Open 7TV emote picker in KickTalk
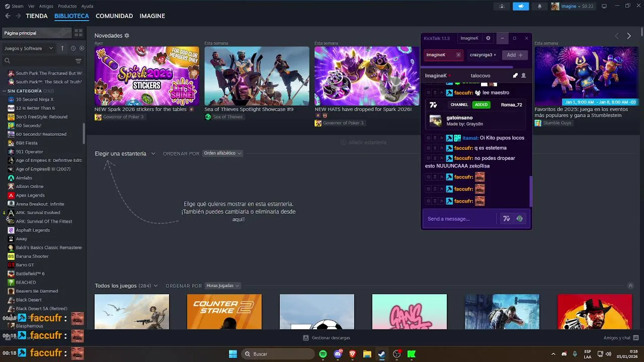Viewport: 644px width, 362px height. (507, 219)
